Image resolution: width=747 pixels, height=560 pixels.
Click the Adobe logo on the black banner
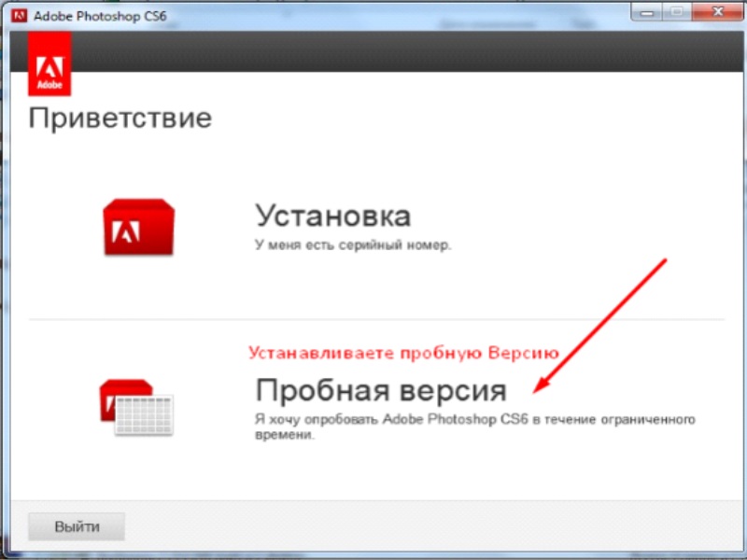point(50,63)
